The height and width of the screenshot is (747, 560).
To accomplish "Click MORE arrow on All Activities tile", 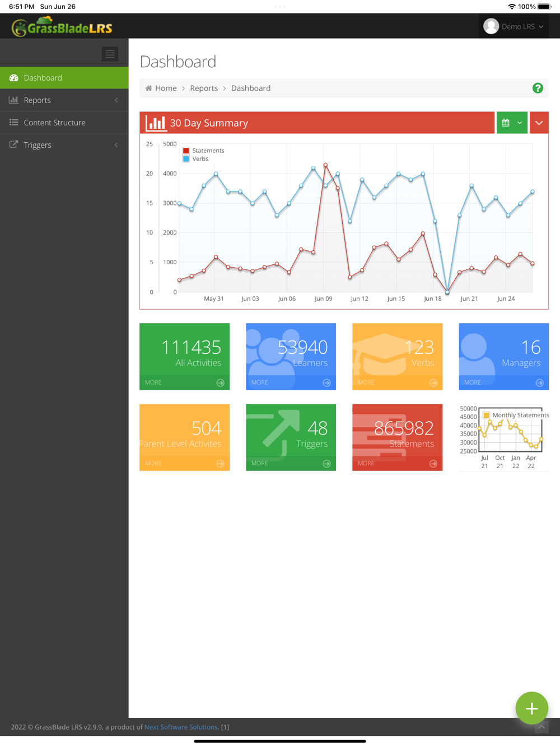I will [220, 383].
